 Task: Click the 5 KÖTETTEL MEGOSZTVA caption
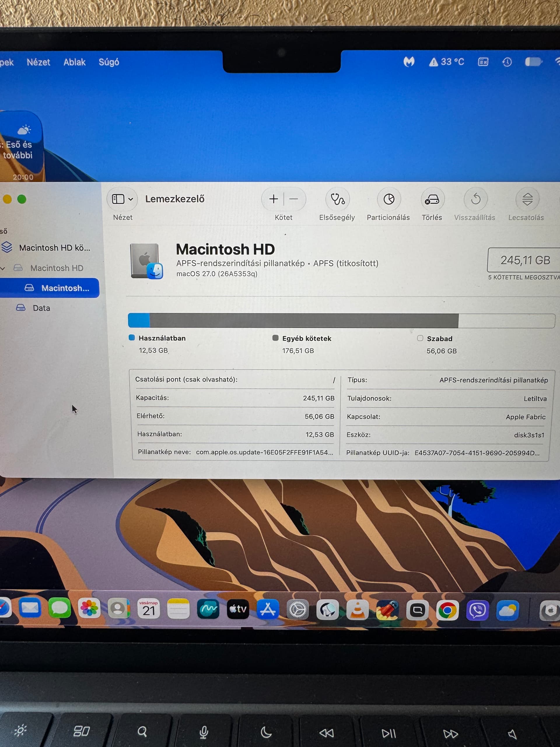pos(524,277)
